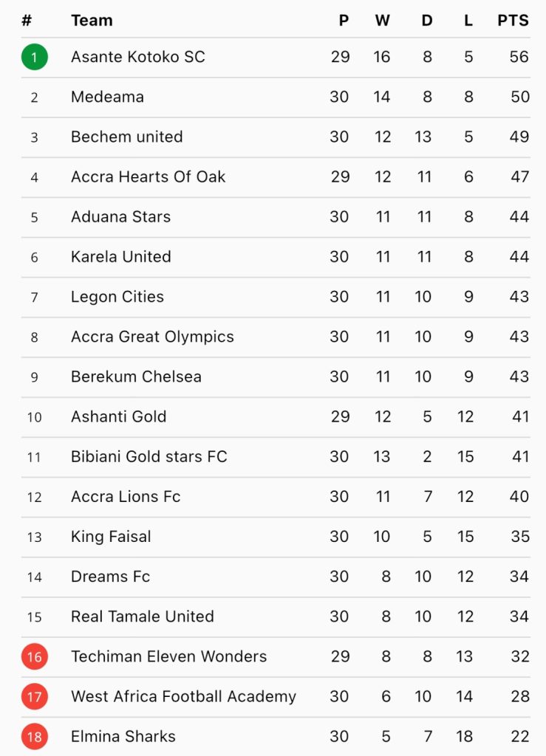Click the D column header

427,20
